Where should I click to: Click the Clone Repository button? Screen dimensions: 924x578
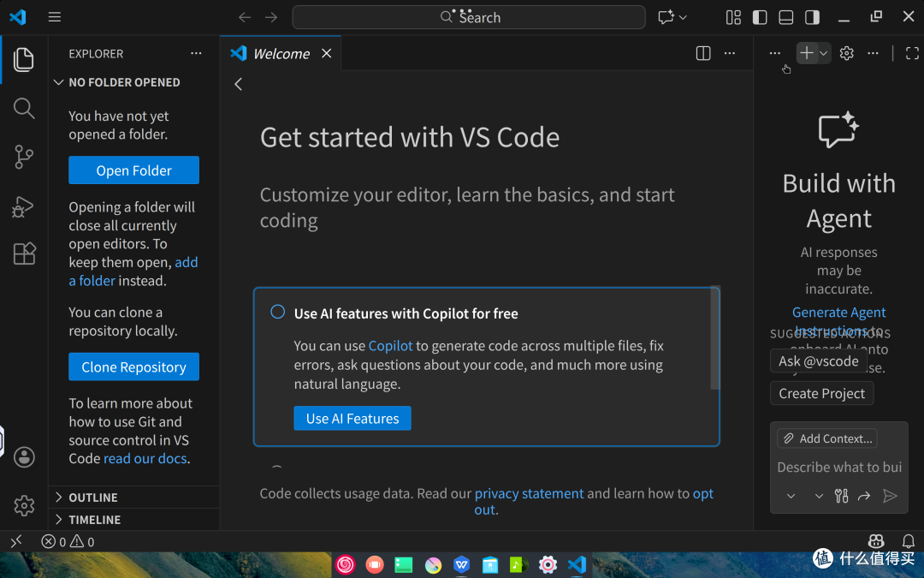[133, 366]
